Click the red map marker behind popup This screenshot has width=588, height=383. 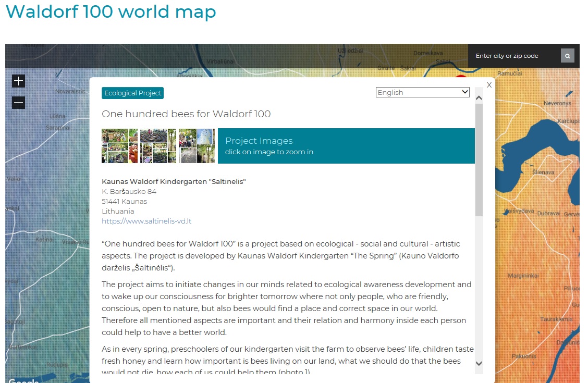point(461,77)
